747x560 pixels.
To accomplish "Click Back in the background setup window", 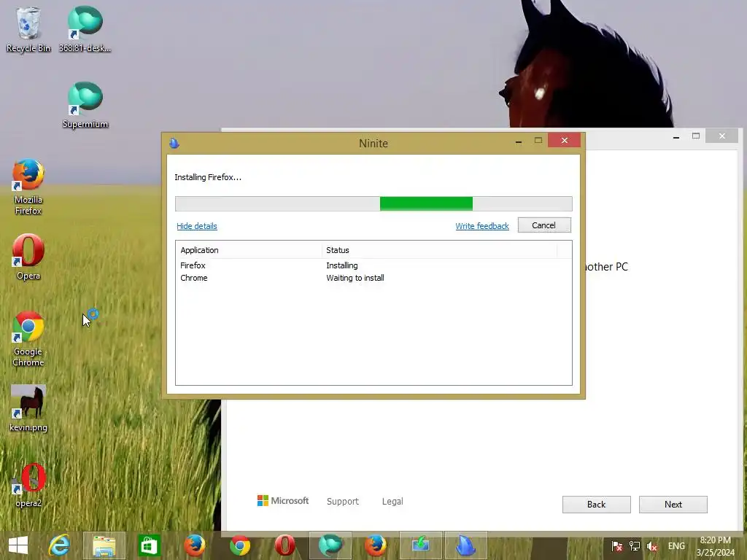I will pyautogui.click(x=597, y=505).
